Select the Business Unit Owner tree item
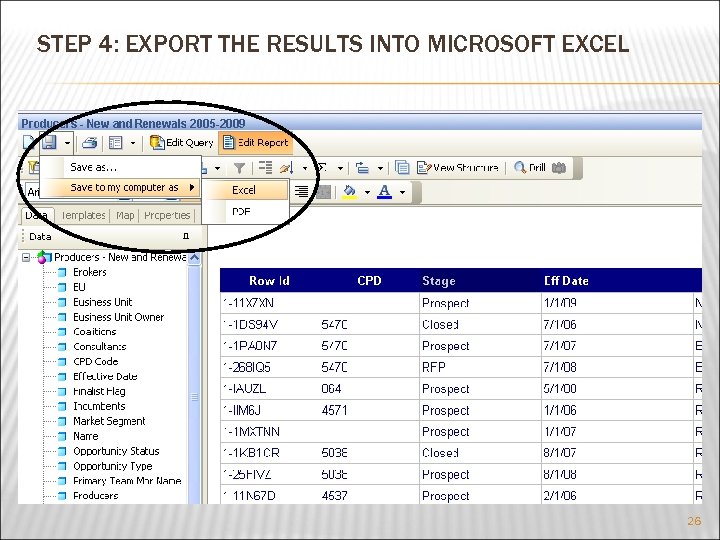720x540 pixels. [x=118, y=317]
